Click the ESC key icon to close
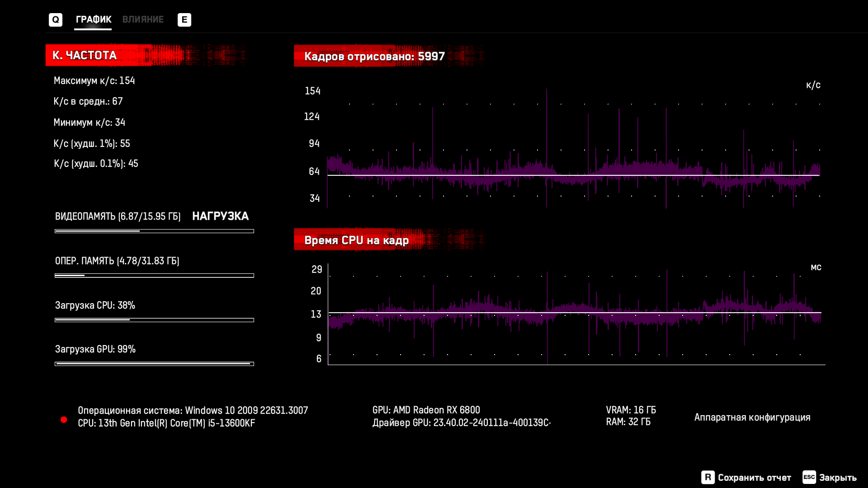Screen dimensions: 868x488 point(809,477)
